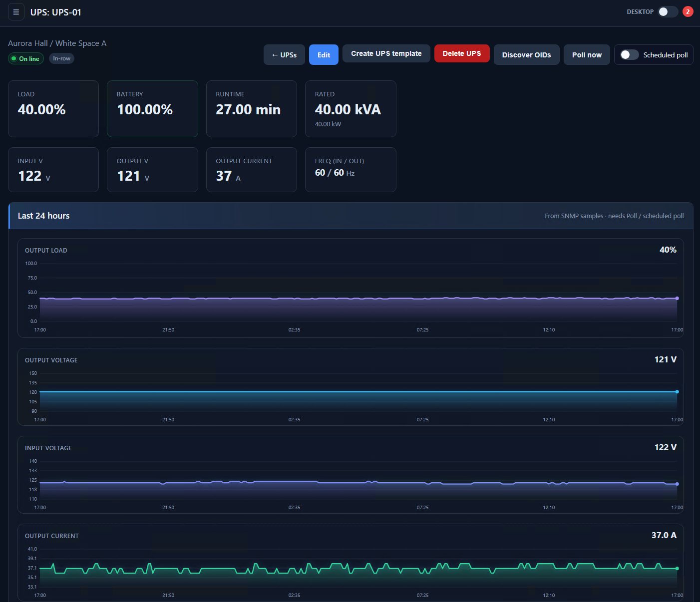
Task: Go back via the ← UPSs button
Action: [x=284, y=55]
